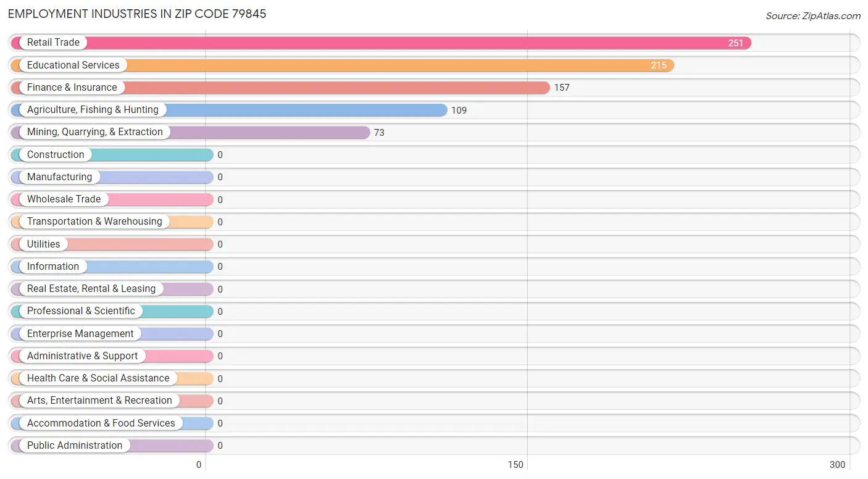Select the Administrative & Support label
Viewport: 868px width, 479px height.
[83, 356]
